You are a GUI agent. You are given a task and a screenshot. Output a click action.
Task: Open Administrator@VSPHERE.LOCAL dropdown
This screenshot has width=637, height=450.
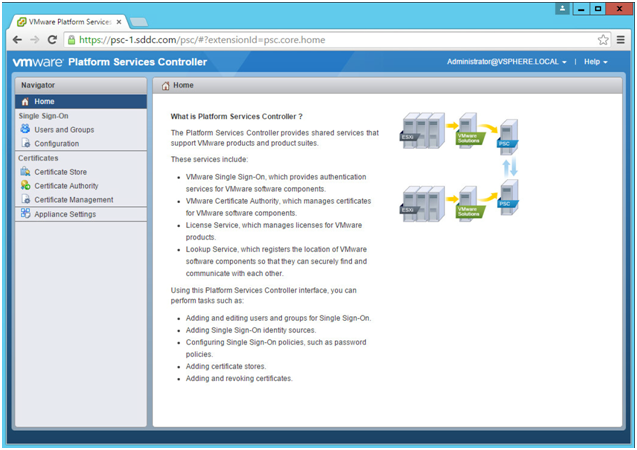[x=507, y=62]
